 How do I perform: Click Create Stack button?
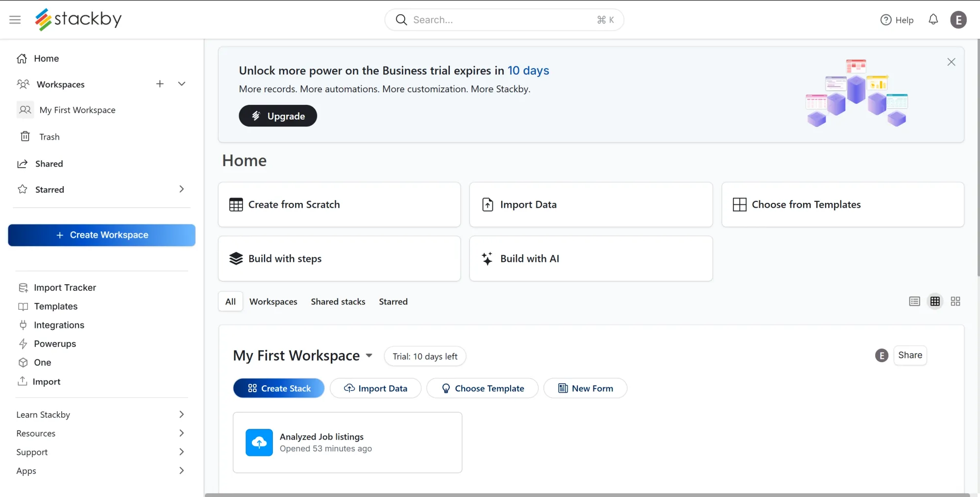tap(279, 388)
